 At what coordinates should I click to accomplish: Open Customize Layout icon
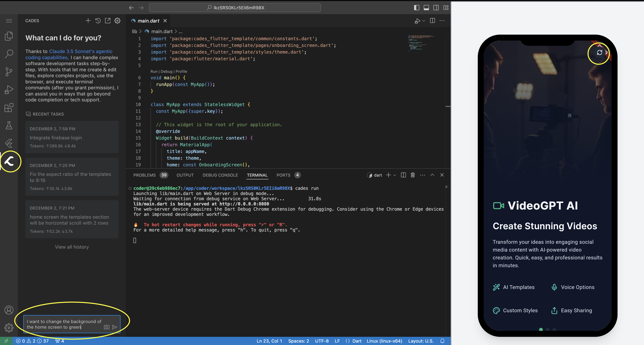pyautogui.click(x=446, y=8)
